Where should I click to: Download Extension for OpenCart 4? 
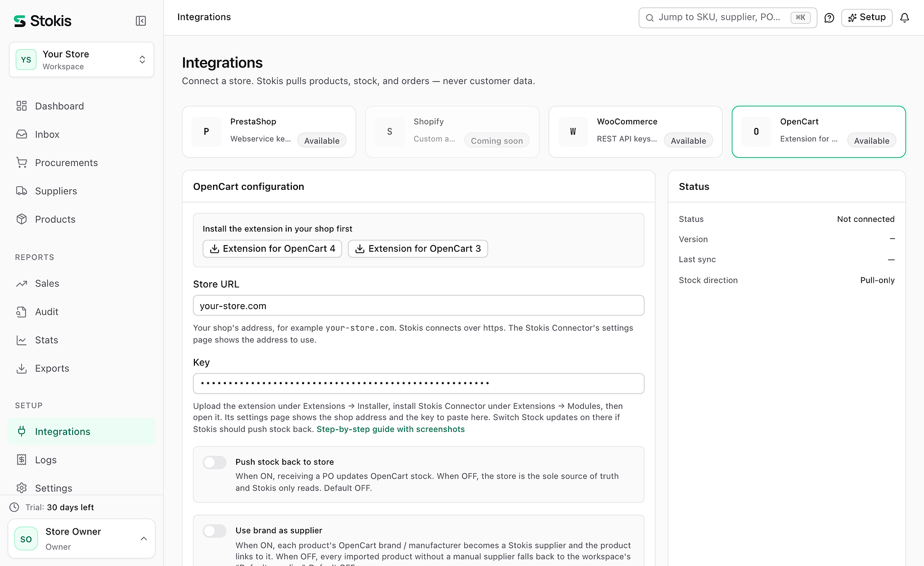point(272,248)
